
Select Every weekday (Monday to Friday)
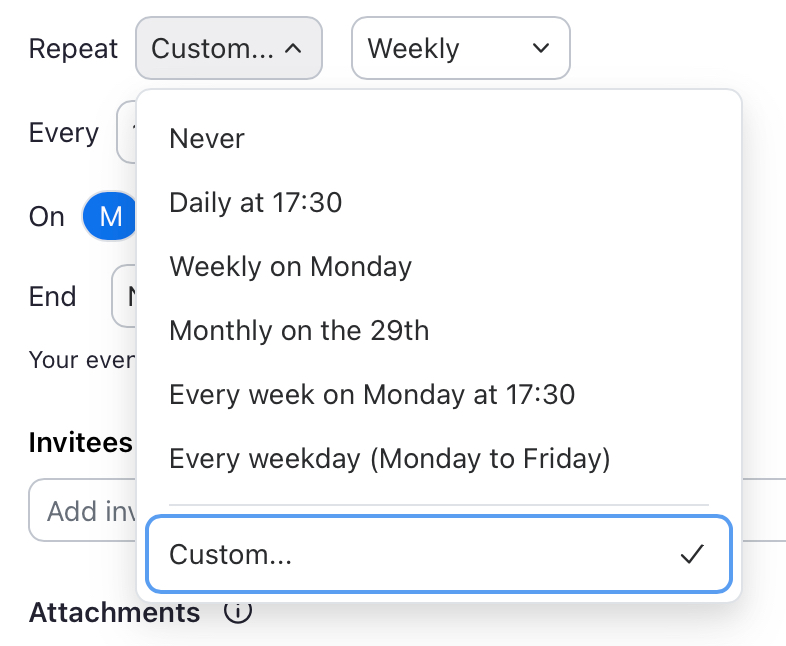coord(389,459)
